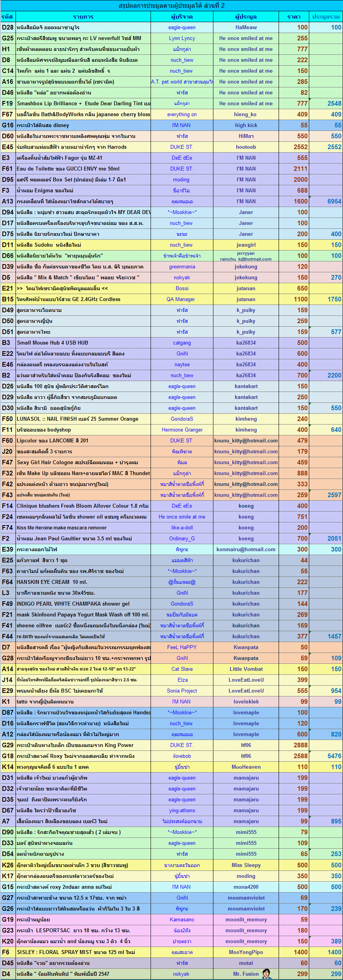Click the 'รหัส' column header

tap(7, 17)
